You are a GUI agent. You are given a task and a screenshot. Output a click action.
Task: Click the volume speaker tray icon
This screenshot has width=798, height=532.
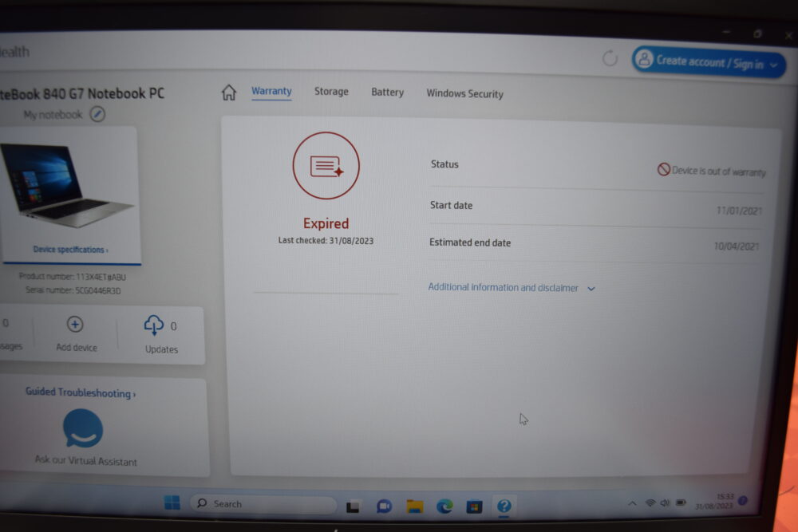665,503
